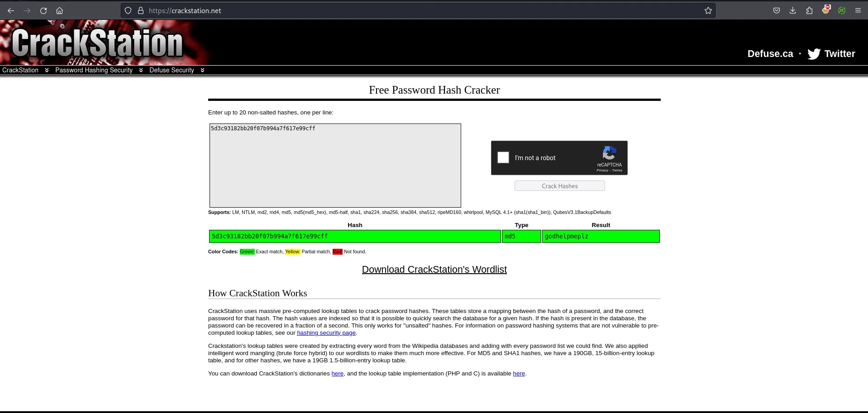Open the browser home page

pos(59,11)
